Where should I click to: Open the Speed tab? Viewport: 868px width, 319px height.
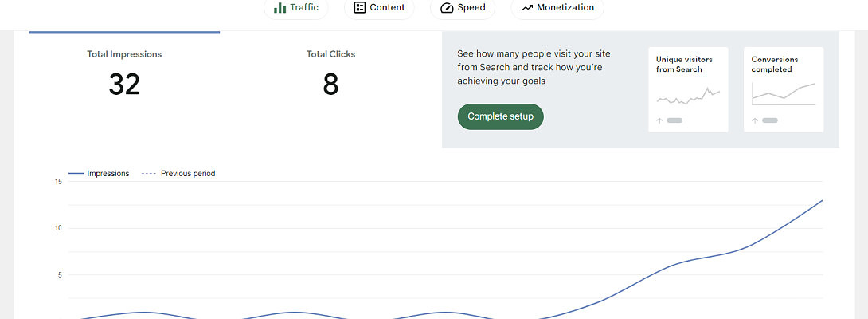471,8
